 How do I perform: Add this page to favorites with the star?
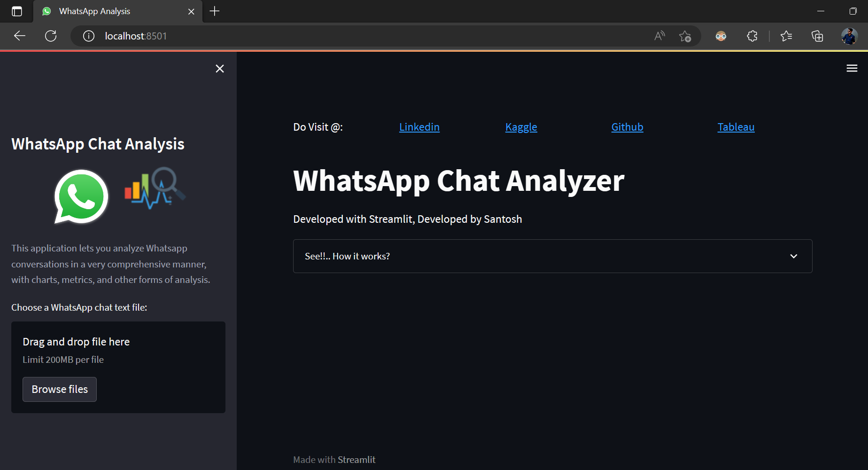pos(685,36)
